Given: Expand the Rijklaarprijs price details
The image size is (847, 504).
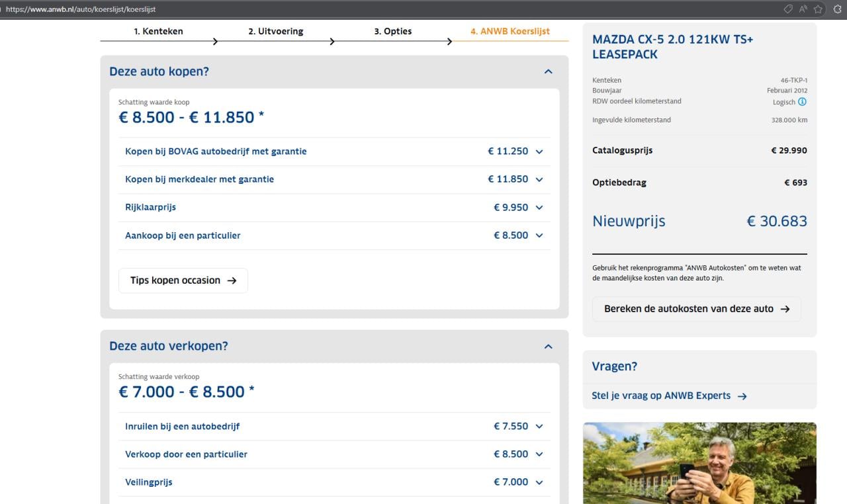Looking at the screenshot, I should pyautogui.click(x=539, y=208).
